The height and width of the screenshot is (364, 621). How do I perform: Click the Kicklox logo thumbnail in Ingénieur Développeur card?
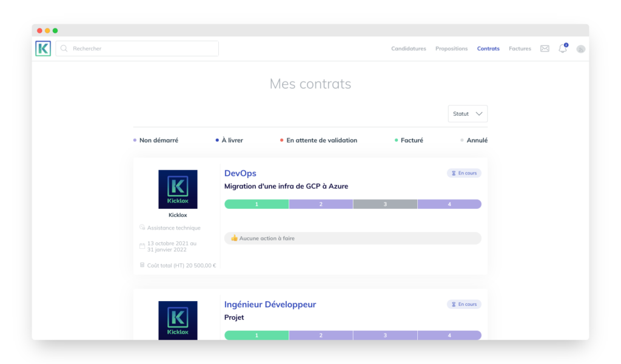pyautogui.click(x=178, y=320)
